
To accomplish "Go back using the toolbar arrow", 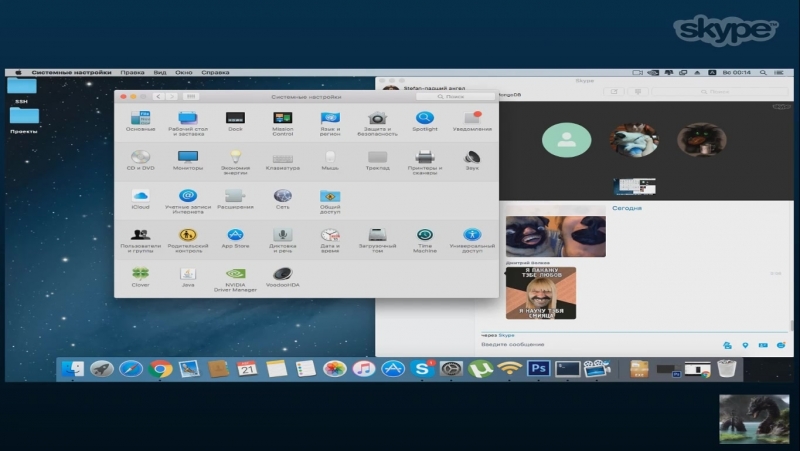I will [160, 97].
